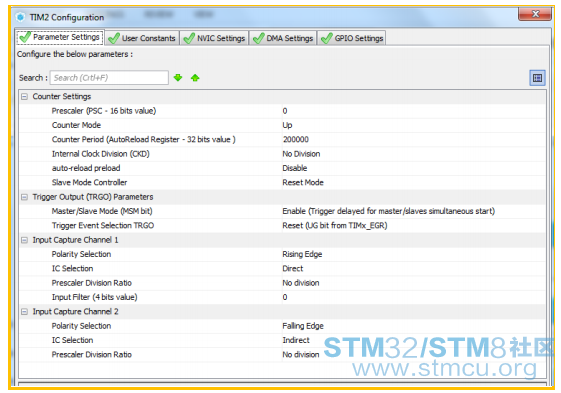Open the Internal Clock Division value No Division
Image resolution: width=561 pixels, height=393 pixels.
[301, 154]
